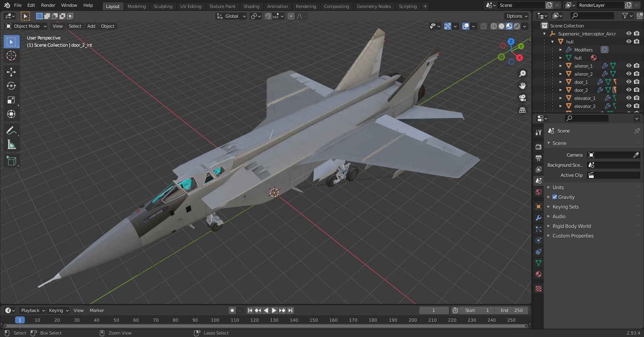The image size is (644, 337).
Task: Open the File menu
Action: point(18,5)
